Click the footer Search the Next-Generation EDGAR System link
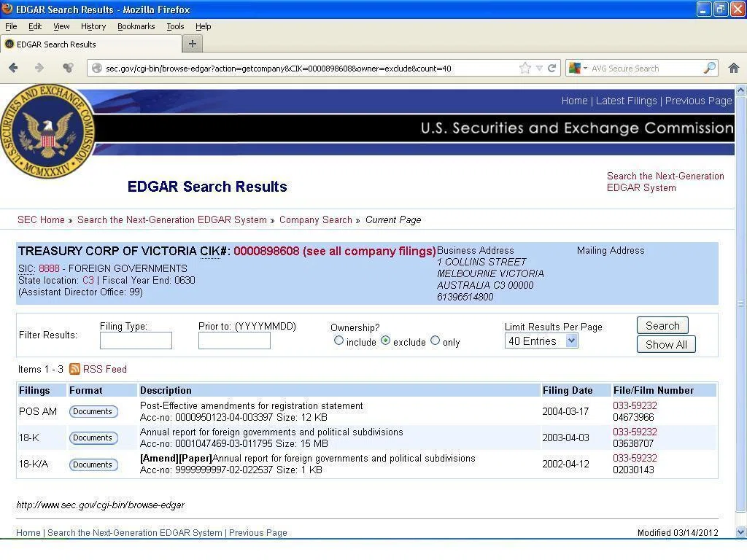The width and height of the screenshot is (747, 560). coord(135,532)
